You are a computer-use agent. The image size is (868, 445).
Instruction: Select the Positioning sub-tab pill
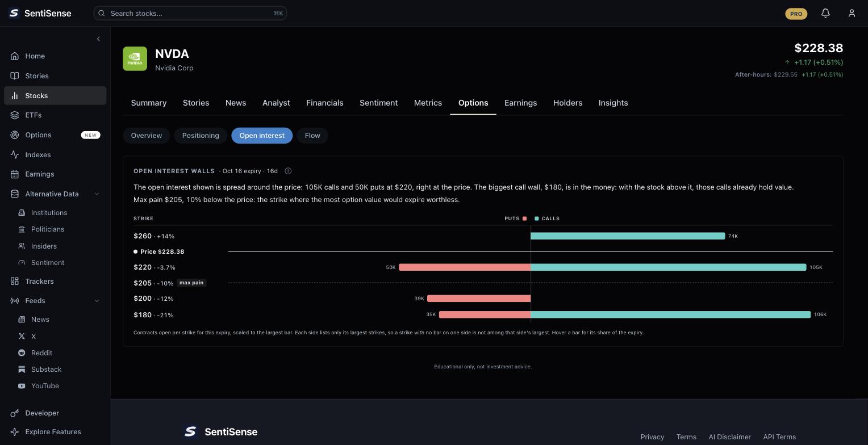pyautogui.click(x=201, y=136)
